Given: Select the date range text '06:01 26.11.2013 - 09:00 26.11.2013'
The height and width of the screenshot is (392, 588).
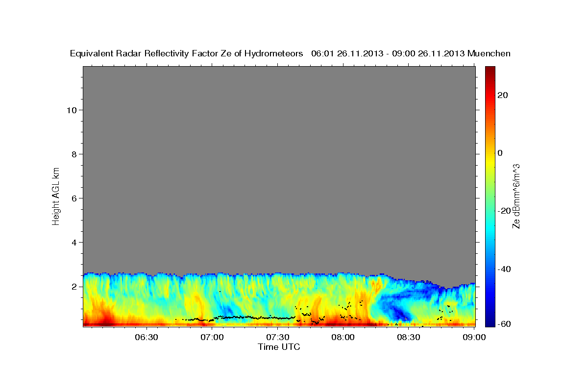Looking at the screenshot, I should tap(388, 53).
